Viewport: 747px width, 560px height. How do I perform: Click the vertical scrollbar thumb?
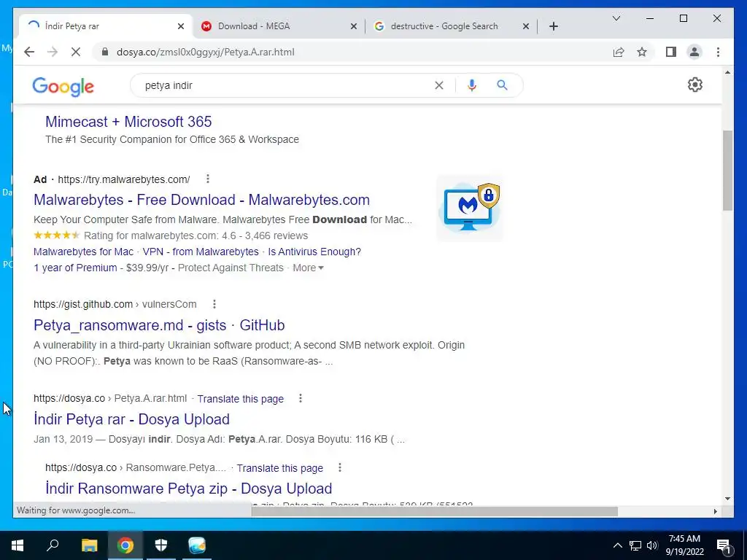click(727, 171)
